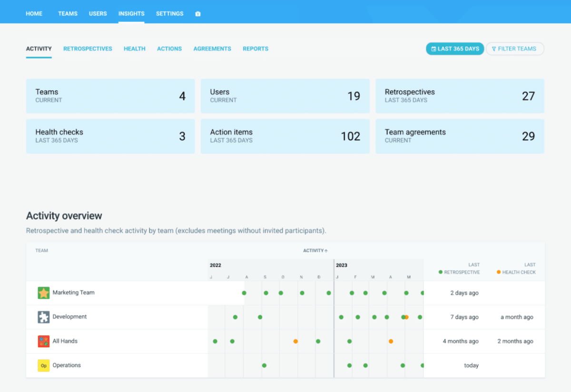Go to Users in top navigation
Image resolution: width=571 pixels, height=392 pixels.
[x=98, y=14]
